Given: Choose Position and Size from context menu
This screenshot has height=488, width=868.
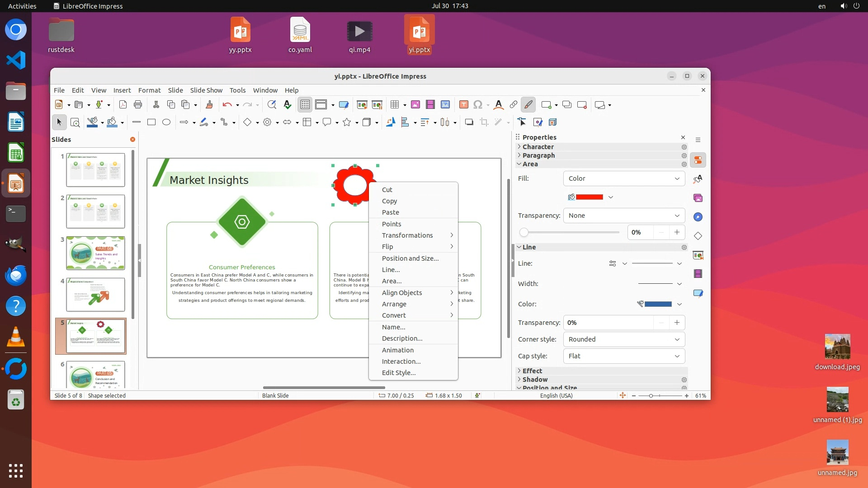Looking at the screenshot, I should click(410, 258).
